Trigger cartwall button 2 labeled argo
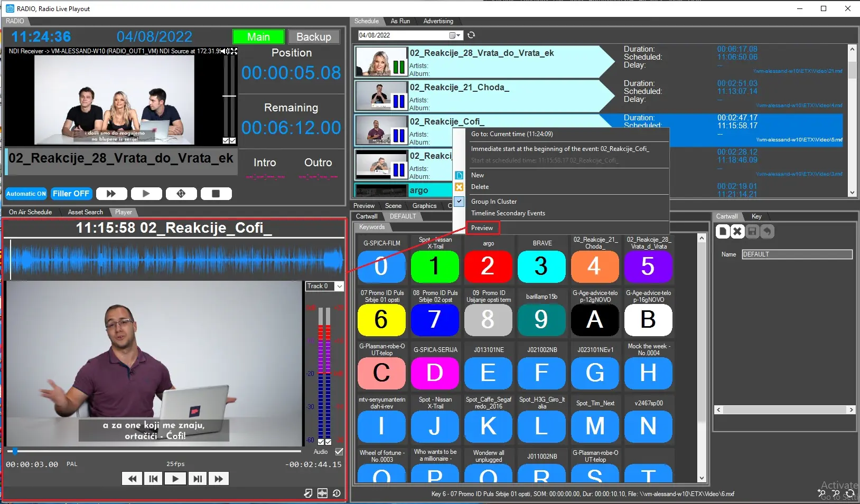The width and height of the screenshot is (860, 504). click(488, 266)
